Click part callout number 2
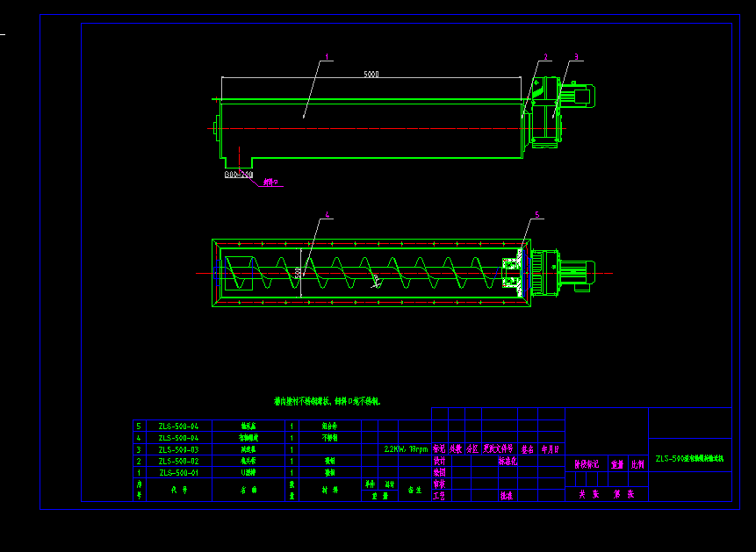This screenshot has width=756, height=552. click(x=546, y=57)
